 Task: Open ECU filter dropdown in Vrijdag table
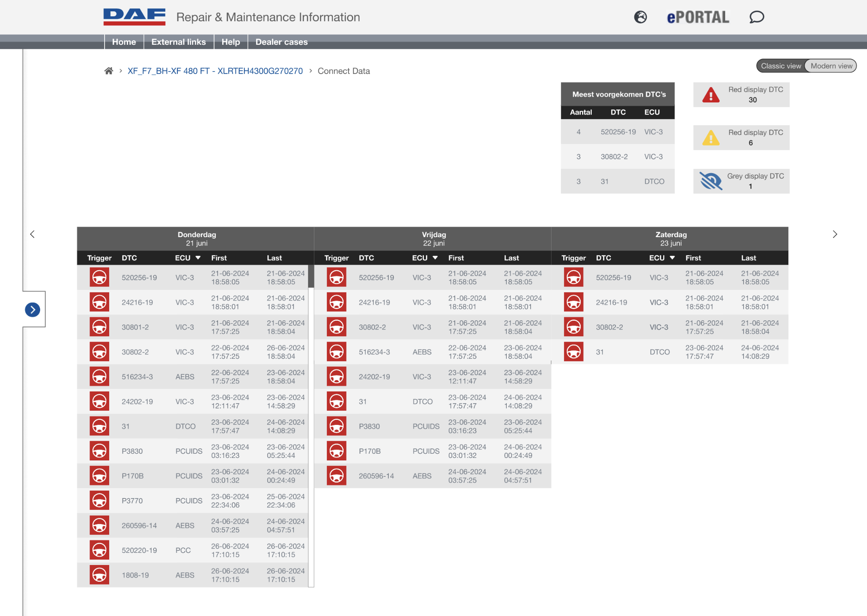coord(435,258)
